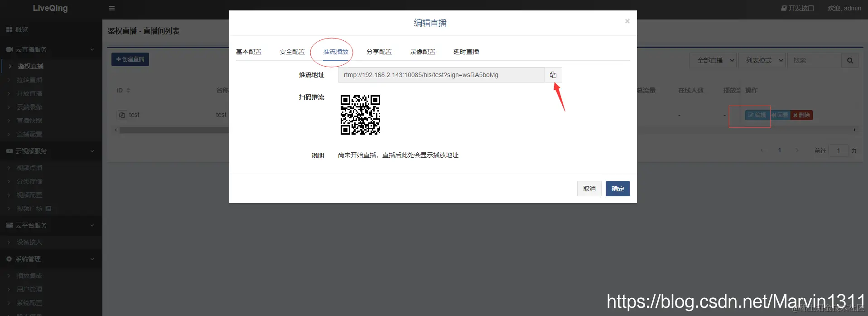Collapse the 云平台服务 sidebar group

tap(51, 225)
